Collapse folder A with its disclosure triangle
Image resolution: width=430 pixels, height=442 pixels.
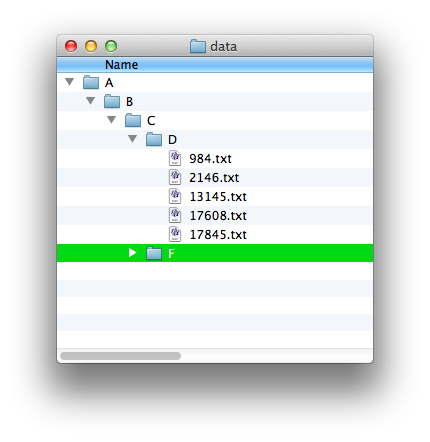[69, 82]
